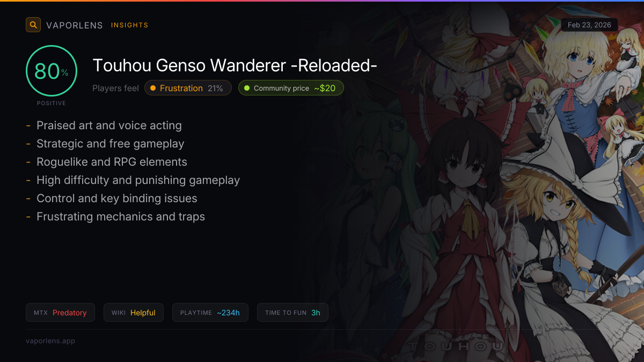Click the 80% positive score ring

pyautogui.click(x=52, y=71)
